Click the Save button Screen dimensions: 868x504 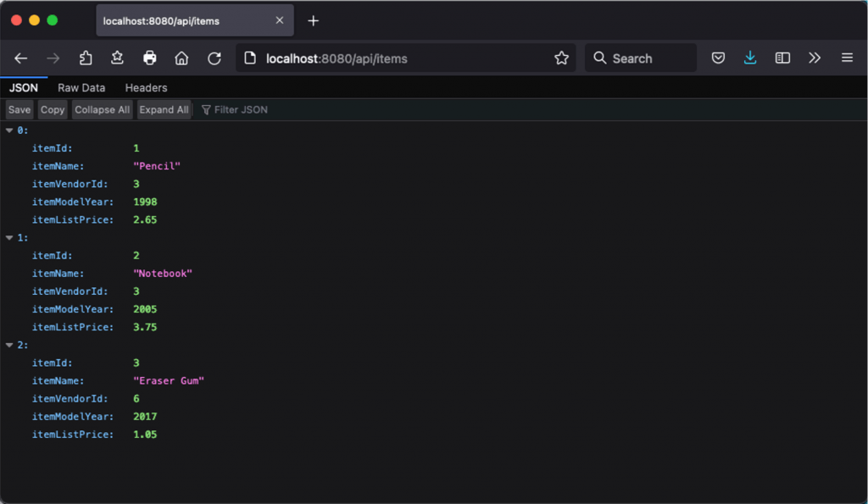[x=19, y=110]
